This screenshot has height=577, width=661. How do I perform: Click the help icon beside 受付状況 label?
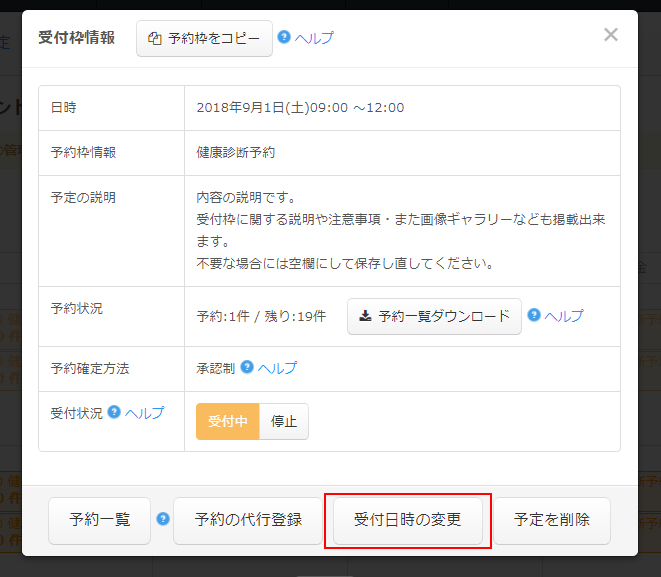point(114,412)
